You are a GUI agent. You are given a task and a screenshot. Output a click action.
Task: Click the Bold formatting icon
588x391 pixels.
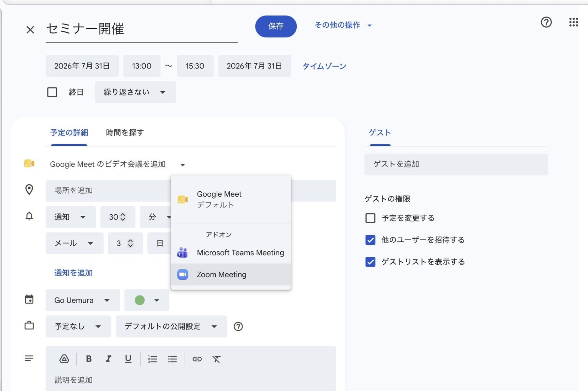[x=89, y=358]
